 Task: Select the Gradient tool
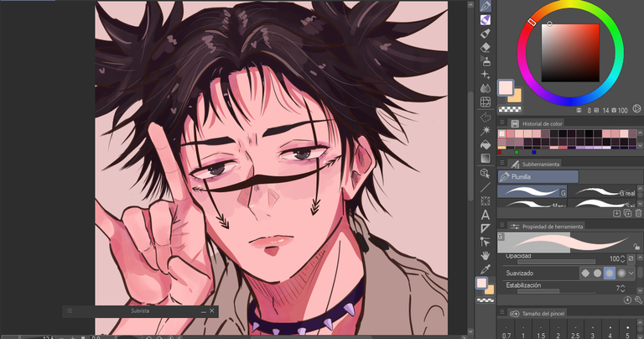pyautogui.click(x=485, y=159)
